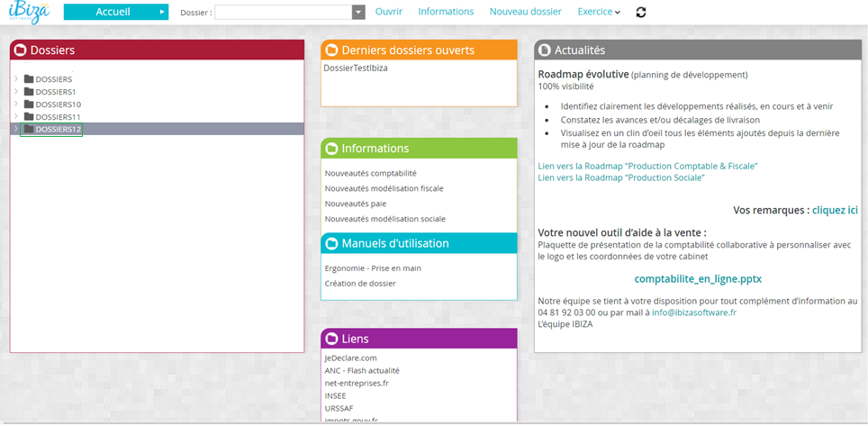Expand the DOSSIERS1 tree node

tap(16, 92)
